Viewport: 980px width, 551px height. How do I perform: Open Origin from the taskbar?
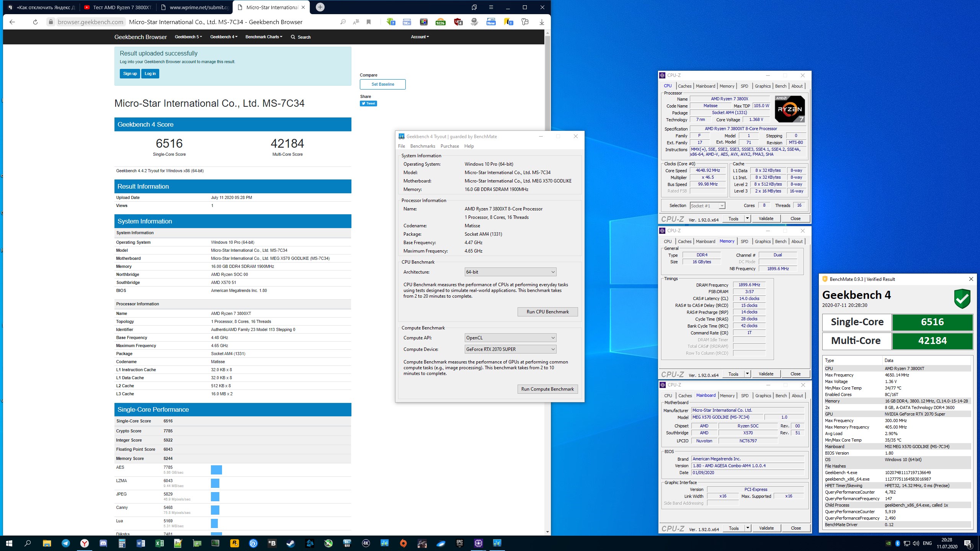(x=403, y=543)
